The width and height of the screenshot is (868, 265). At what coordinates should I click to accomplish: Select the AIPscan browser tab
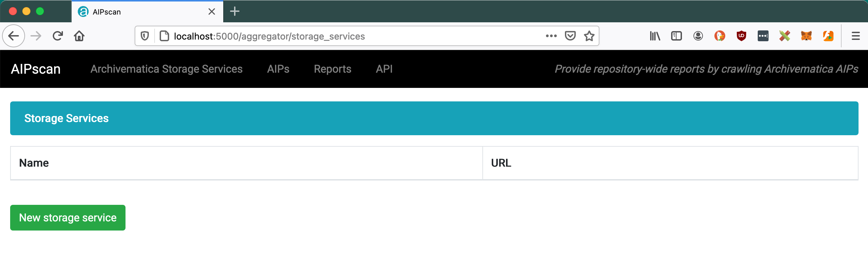147,12
